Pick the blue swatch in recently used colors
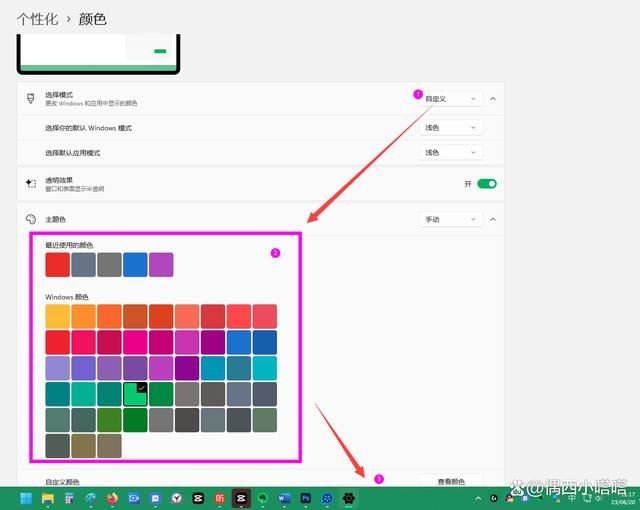The height and width of the screenshot is (510, 640). pos(135,265)
